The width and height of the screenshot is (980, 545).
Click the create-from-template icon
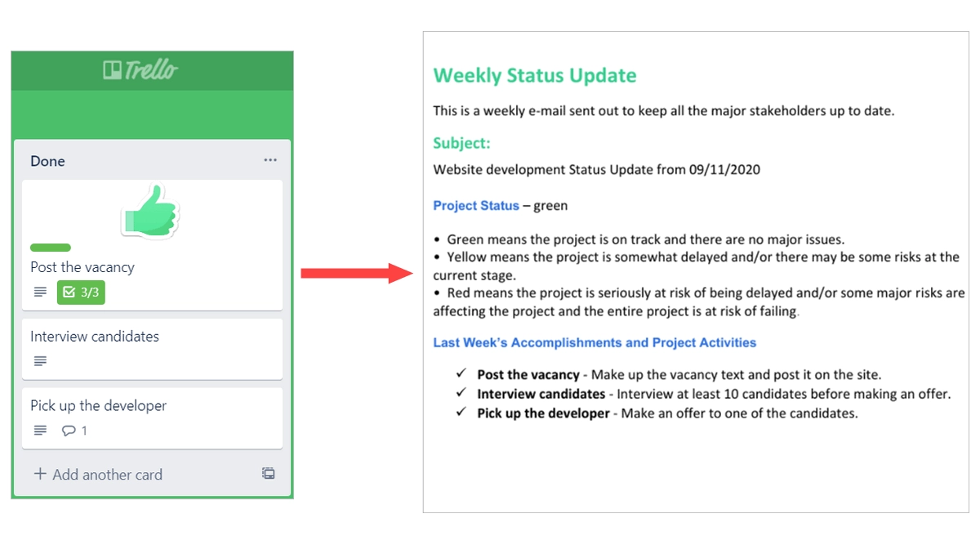269,473
